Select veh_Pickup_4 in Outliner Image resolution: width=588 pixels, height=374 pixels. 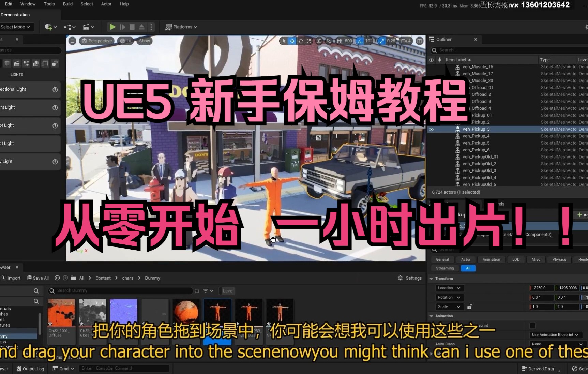[476, 136]
